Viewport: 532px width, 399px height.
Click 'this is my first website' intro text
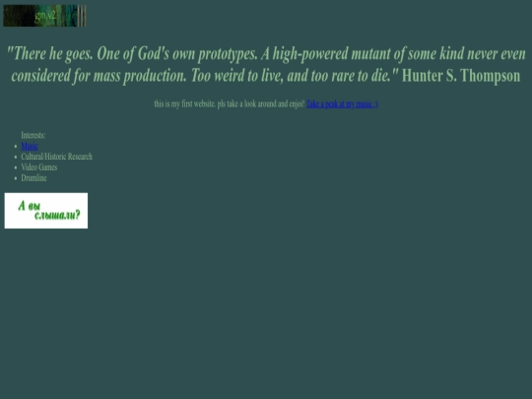[x=230, y=103]
